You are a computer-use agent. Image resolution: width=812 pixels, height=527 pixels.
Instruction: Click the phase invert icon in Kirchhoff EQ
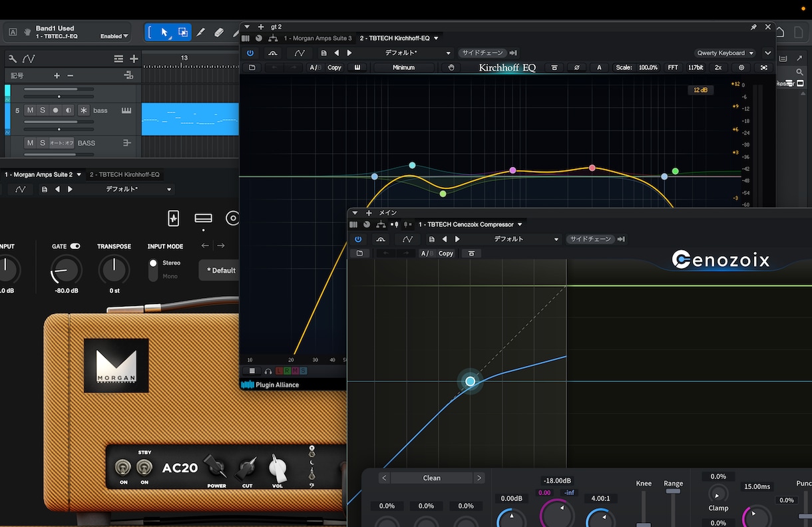[x=576, y=67]
